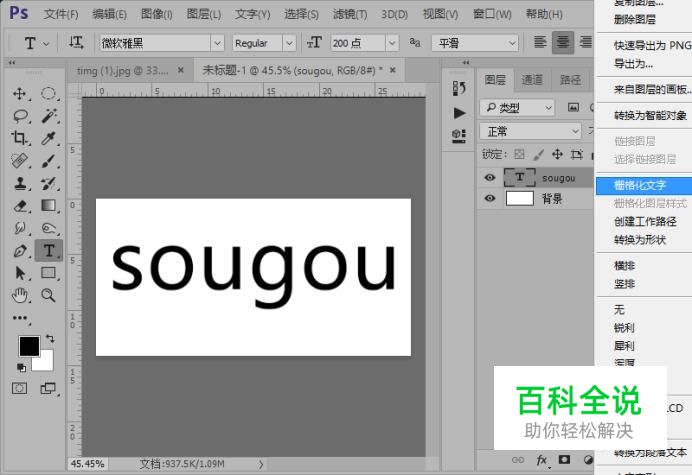
Task: Hide the 背景 layer eye
Action: 489,198
